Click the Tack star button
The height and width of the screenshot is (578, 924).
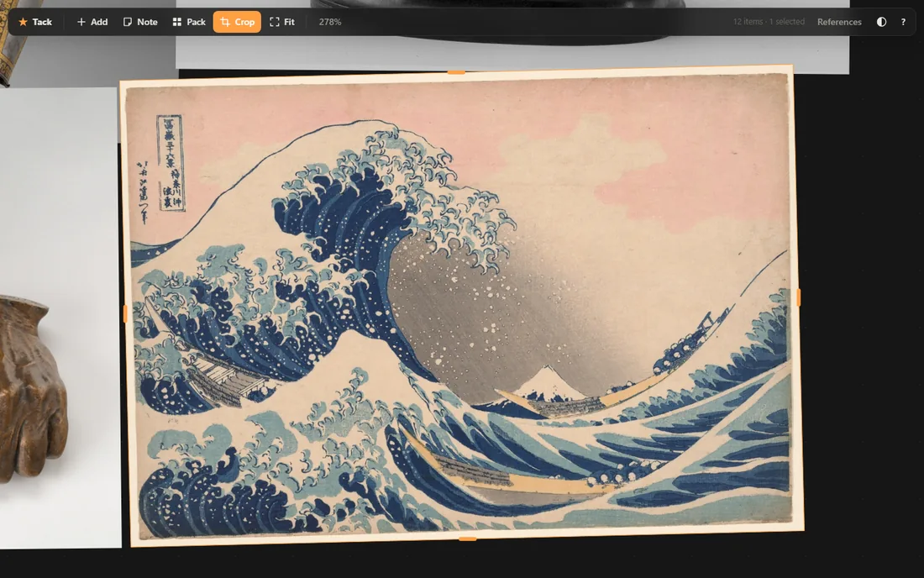coord(34,22)
